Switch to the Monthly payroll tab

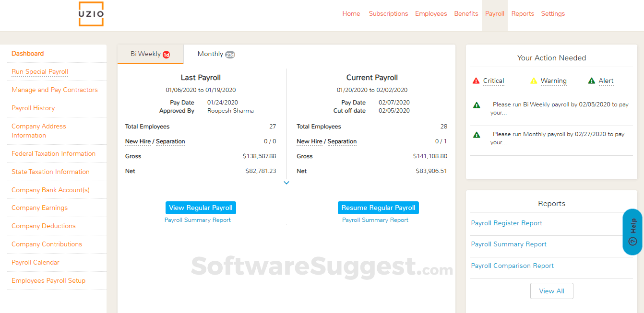coord(210,54)
